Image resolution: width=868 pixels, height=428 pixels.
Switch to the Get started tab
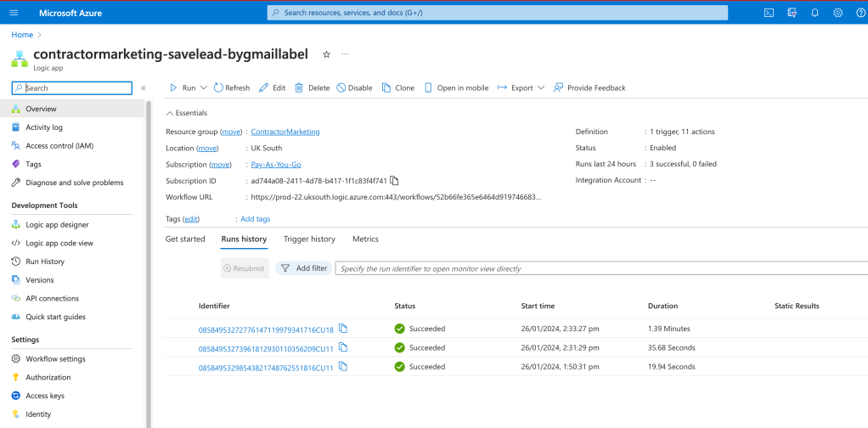tap(185, 239)
